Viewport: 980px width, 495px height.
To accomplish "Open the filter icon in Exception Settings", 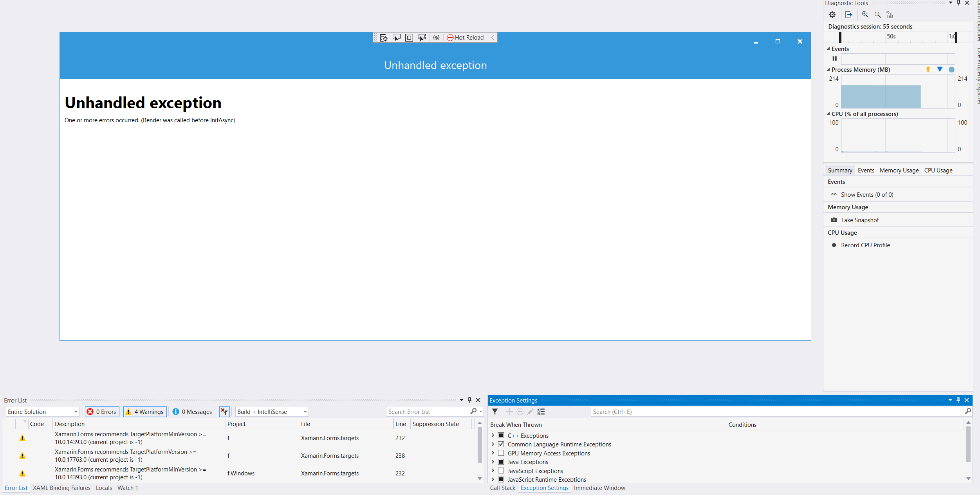I will coord(495,412).
